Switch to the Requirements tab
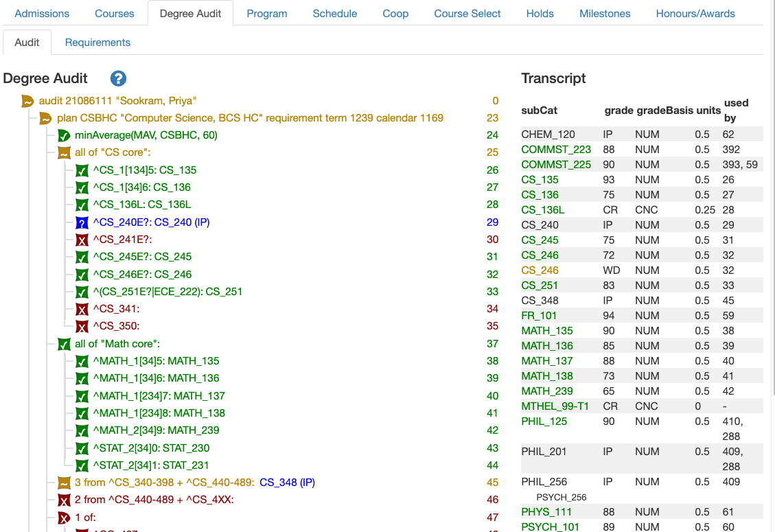 coord(97,42)
